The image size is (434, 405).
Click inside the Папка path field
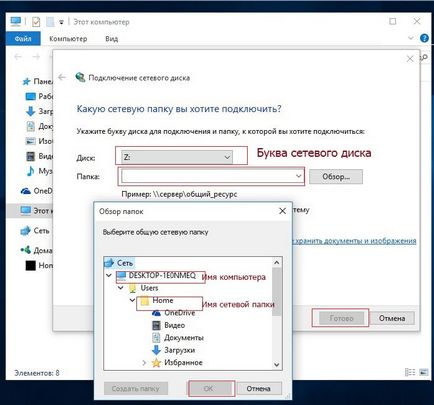tap(207, 176)
